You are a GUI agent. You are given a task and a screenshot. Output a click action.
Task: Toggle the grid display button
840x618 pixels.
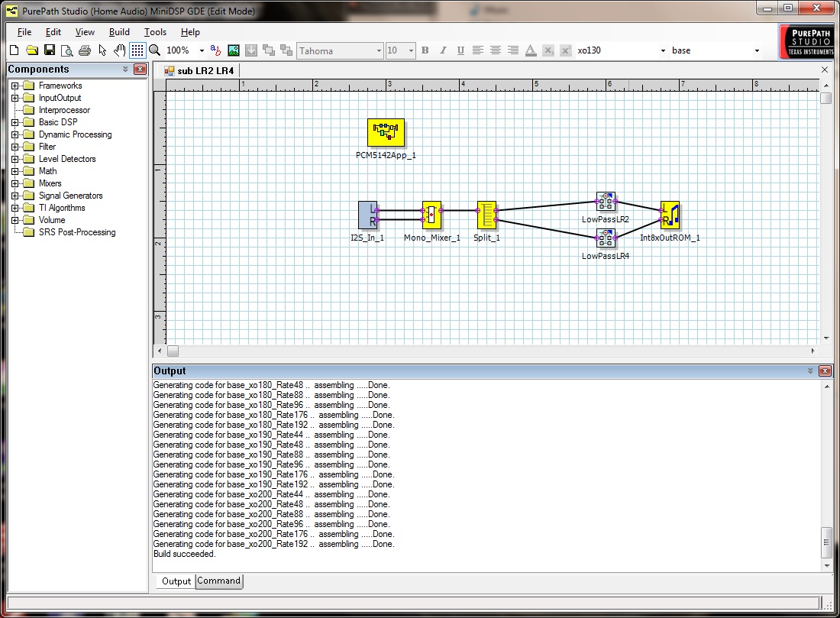click(x=137, y=50)
